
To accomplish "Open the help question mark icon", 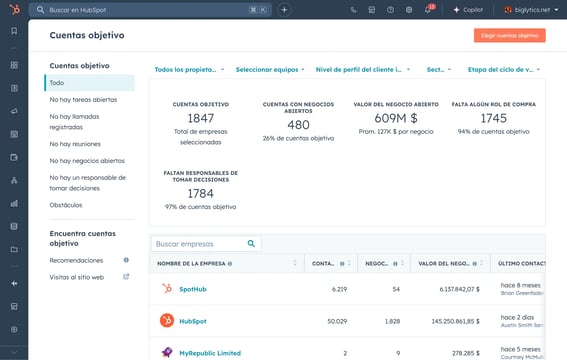I will coord(391,10).
